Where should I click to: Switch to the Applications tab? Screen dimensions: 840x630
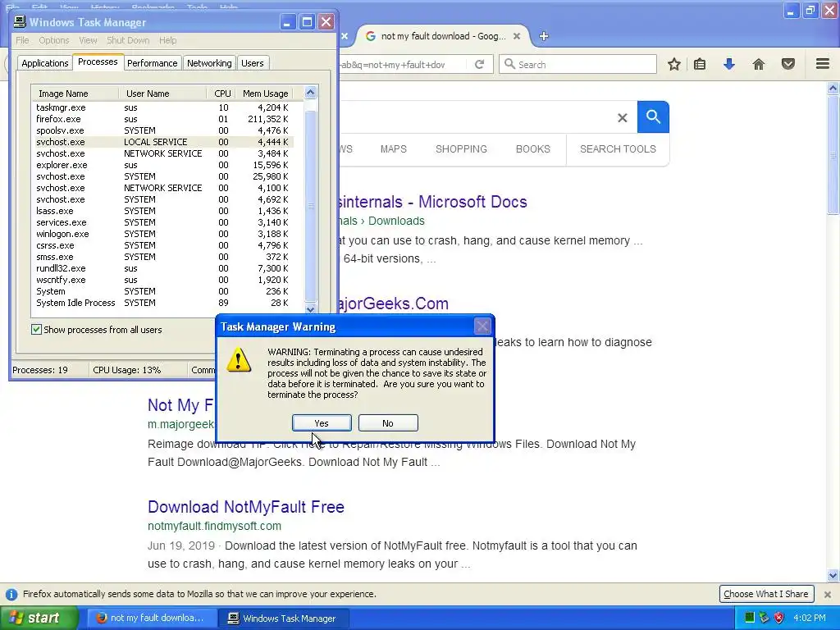(45, 62)
